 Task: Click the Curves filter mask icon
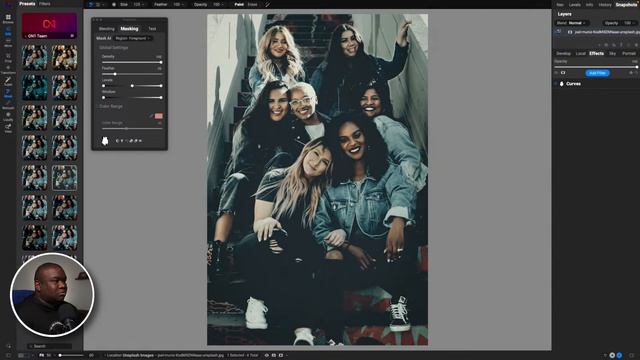[562, 84]
